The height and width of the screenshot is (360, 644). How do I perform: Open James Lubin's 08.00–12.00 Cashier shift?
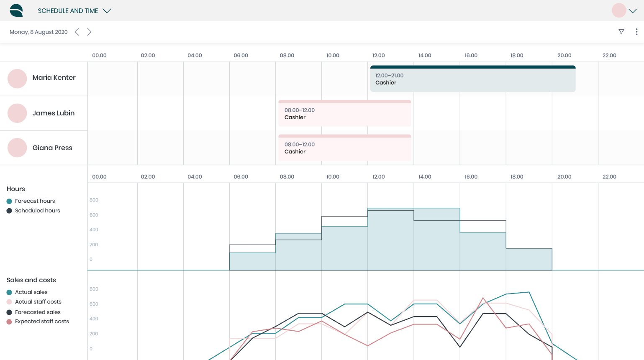pyautogui.click(x=344, y=114)
